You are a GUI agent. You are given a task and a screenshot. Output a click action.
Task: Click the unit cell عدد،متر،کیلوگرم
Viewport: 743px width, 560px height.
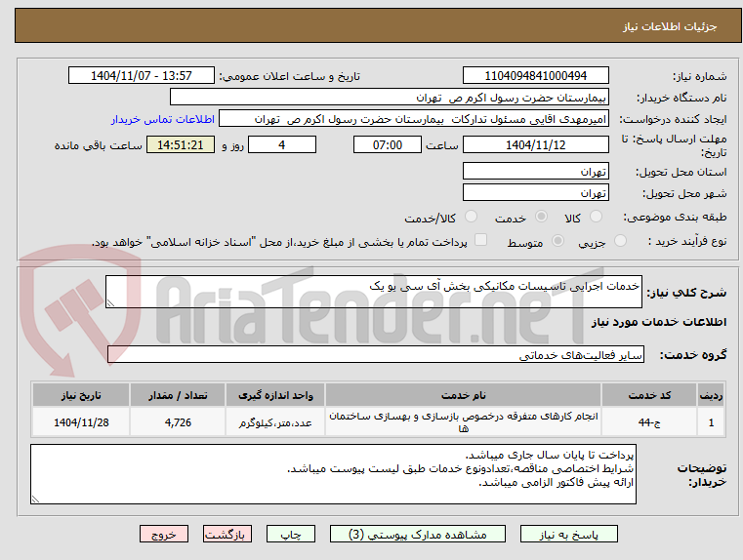[x=275, y=421]
